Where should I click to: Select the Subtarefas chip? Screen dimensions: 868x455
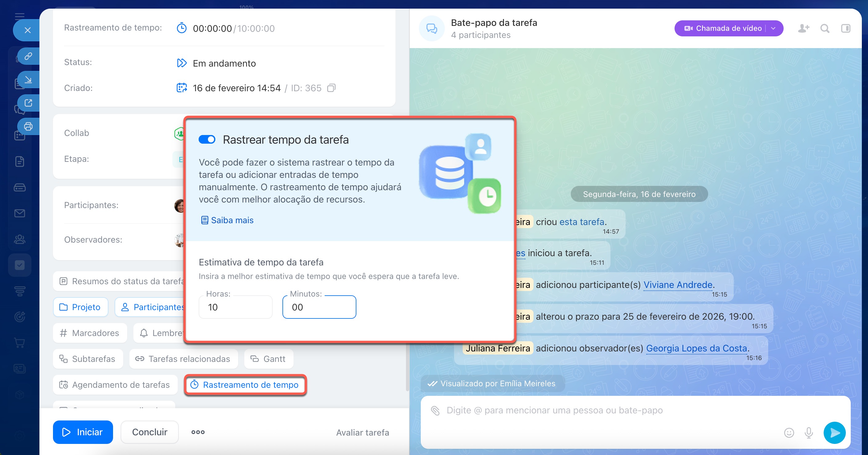[x=87, y=359]
